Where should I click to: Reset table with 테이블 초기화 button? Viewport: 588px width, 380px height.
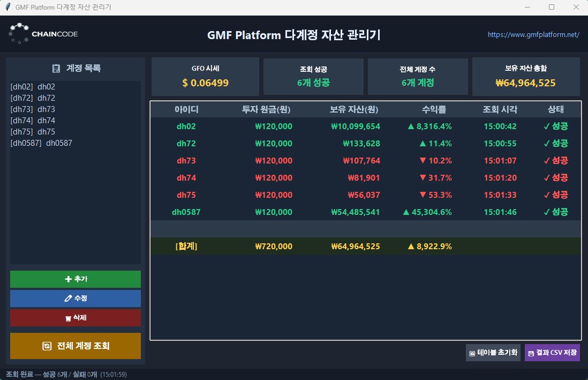coord(493,353)
